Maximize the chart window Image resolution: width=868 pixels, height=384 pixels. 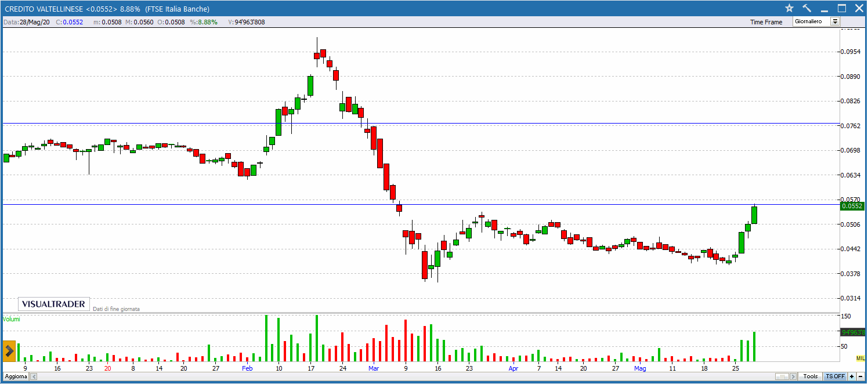842,8
